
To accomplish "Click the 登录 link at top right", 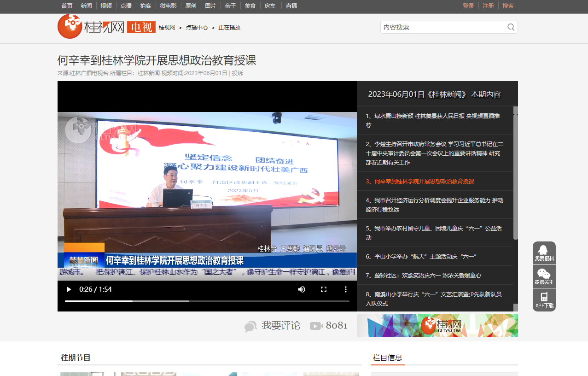I will [468, 6].
